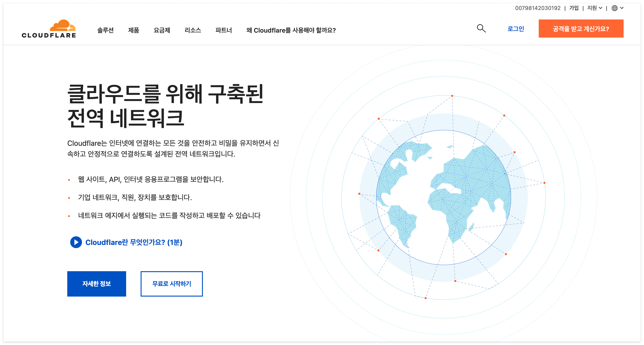644x345 pixels.
Task: Open the 요금제 menu
Action: [162, 30]
